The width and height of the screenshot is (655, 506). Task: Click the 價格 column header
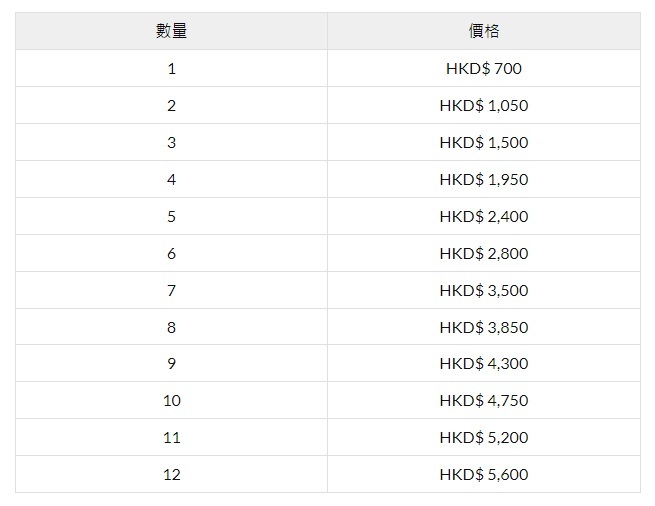pos(483,31)
